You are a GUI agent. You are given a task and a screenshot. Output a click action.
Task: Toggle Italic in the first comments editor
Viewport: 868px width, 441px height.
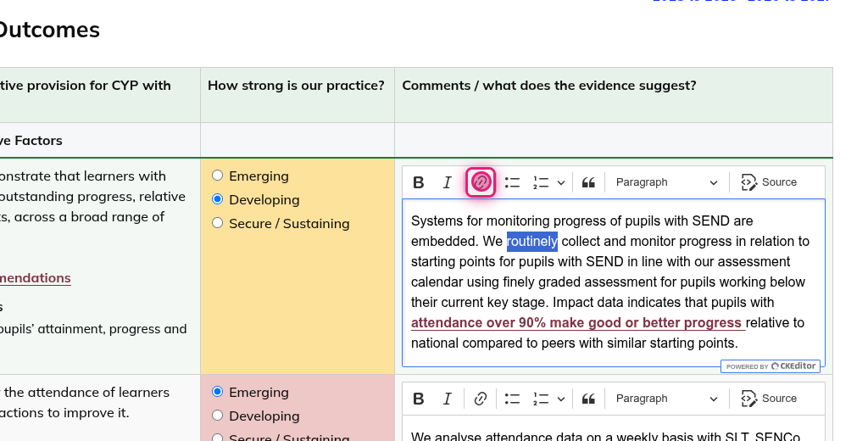tap(448, 182)
